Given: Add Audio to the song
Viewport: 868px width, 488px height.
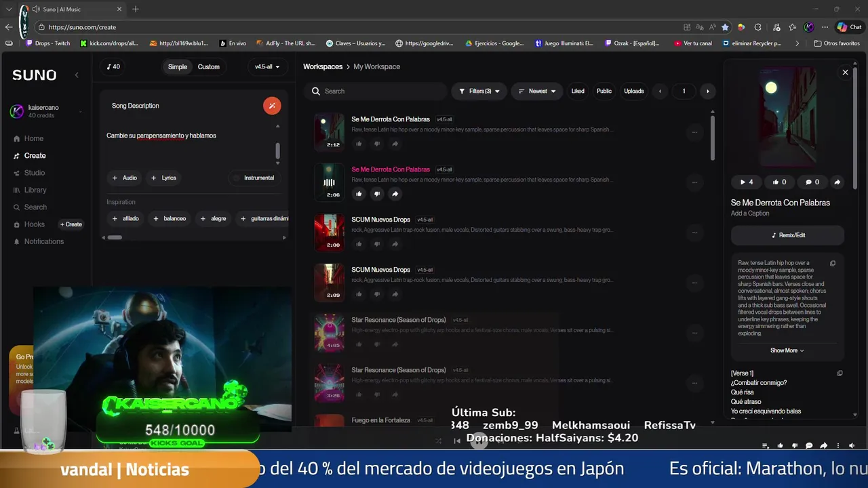Looking at the screenshot, I should point(125,178).
